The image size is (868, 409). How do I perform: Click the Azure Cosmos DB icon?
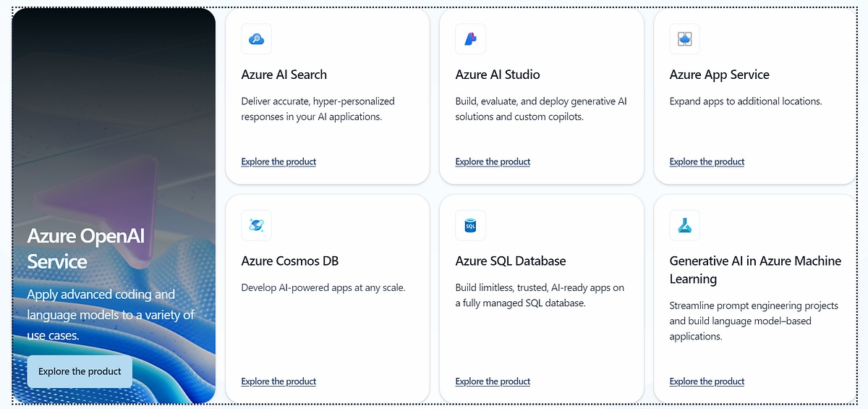pos(256,225)
